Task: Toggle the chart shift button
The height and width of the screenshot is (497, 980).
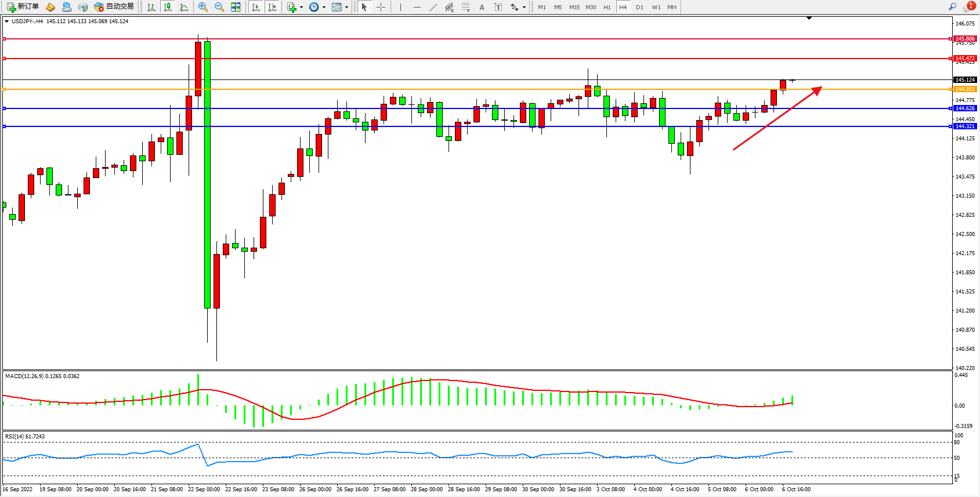Action: pos(272,7)
